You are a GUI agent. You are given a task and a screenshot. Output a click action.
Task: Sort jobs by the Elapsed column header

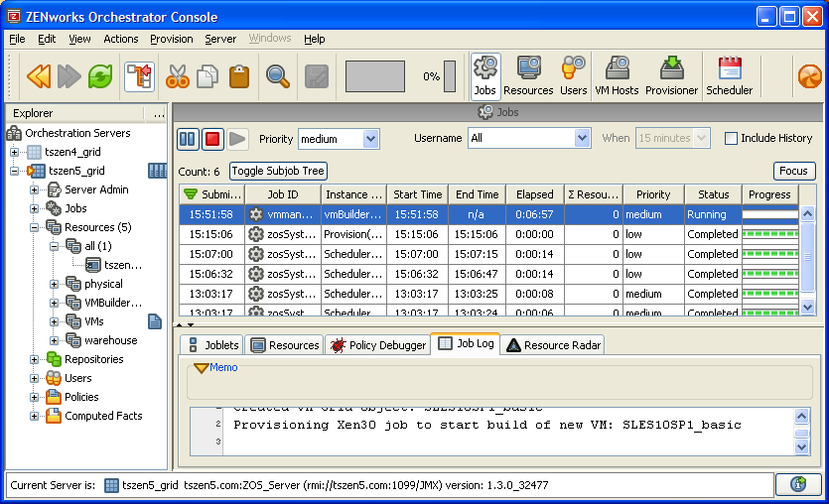(x=535, y=194)
